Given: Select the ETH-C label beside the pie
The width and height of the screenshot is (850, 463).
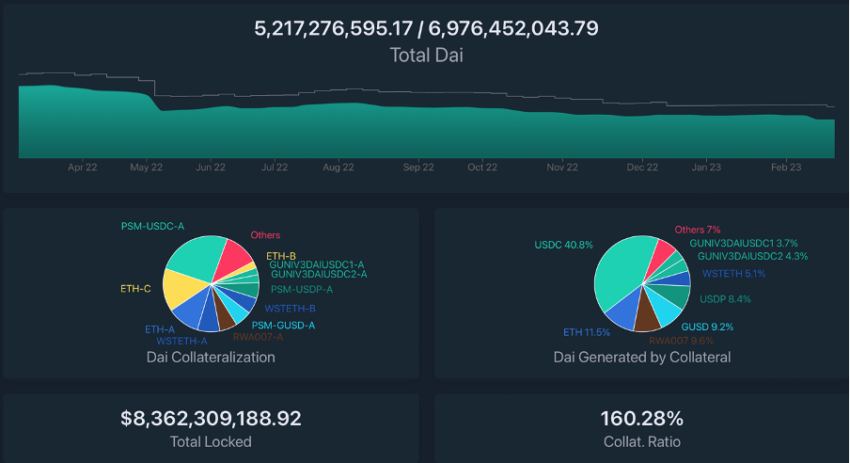Looking at the screenshot, I should 136,288.
